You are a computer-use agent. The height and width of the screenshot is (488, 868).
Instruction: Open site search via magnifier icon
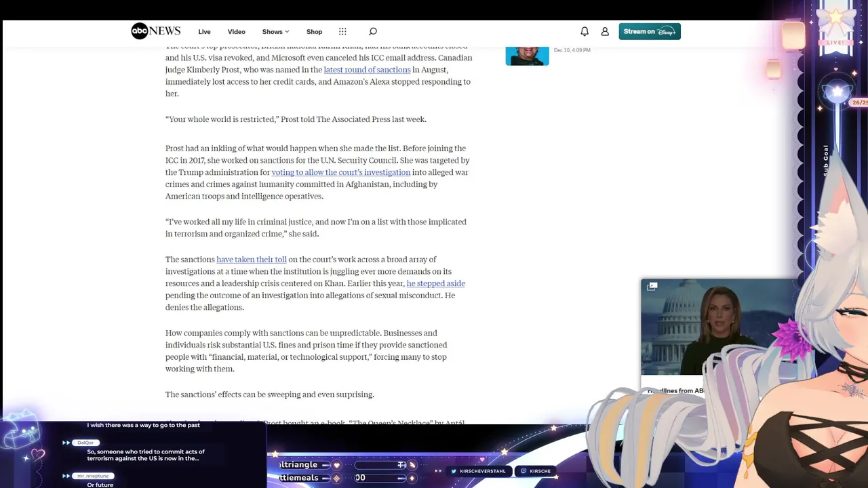point(372,31)
